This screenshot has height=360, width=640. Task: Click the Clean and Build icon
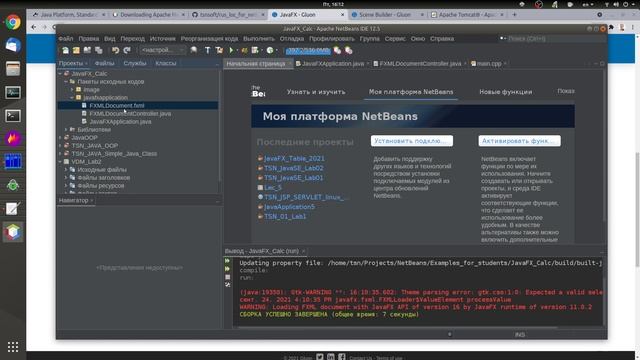point(219,50)
